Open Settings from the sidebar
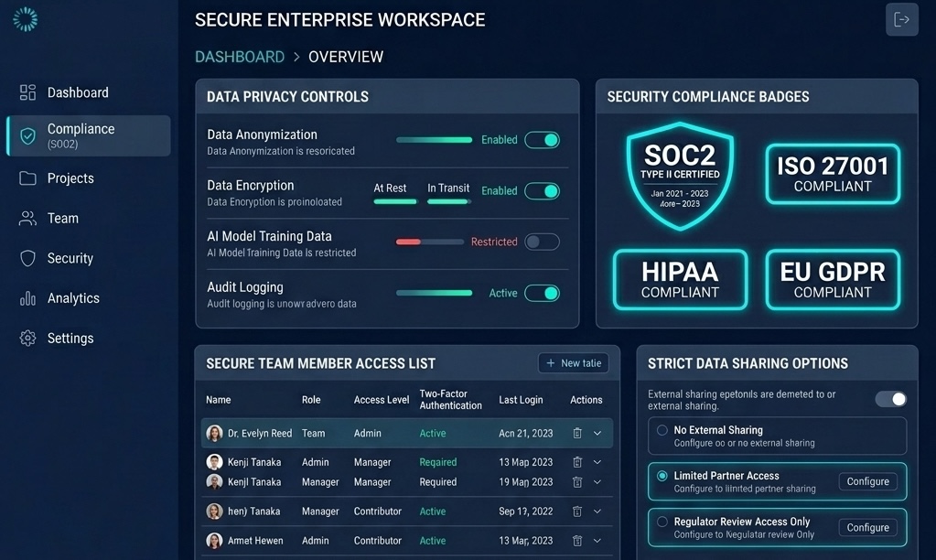936x560 pixels. (89, 338)
